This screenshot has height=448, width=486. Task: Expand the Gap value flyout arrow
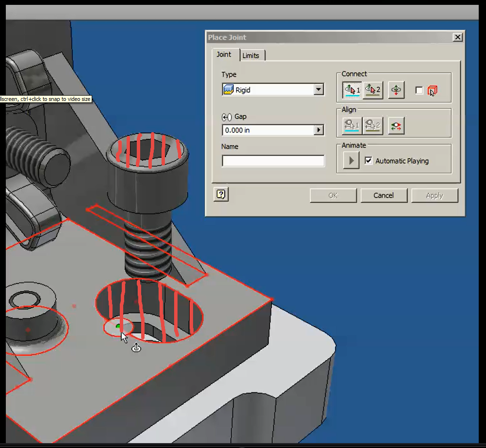point(319,130)
